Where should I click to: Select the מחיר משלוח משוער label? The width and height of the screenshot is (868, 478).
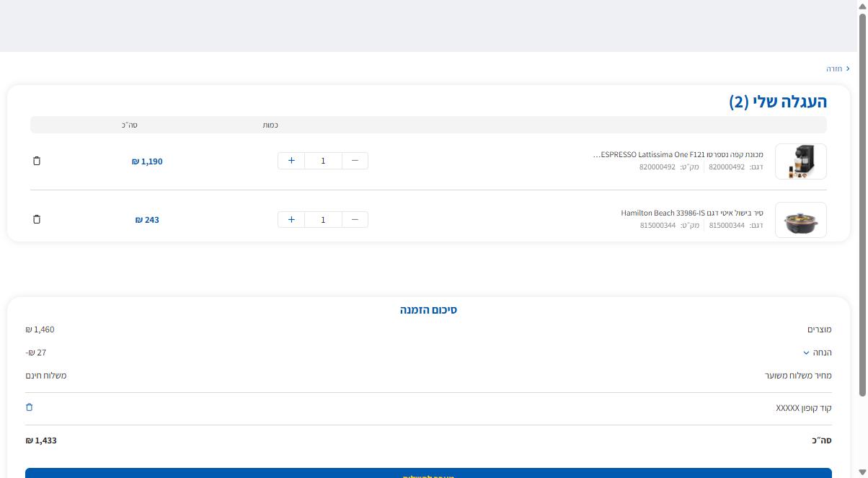point(798,376)
